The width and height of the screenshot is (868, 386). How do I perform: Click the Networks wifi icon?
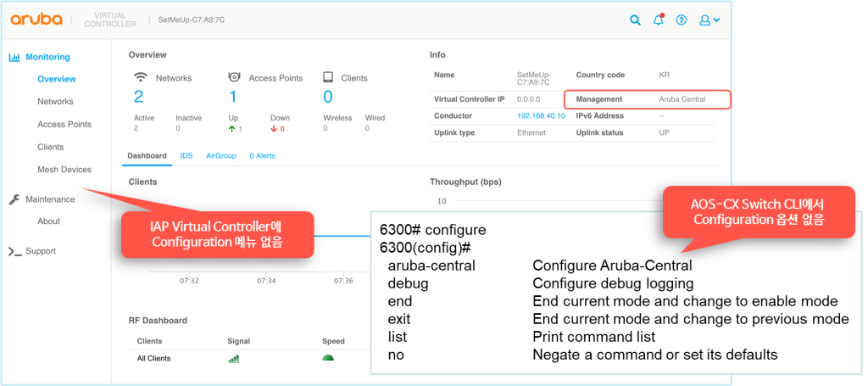[x=141, y=78]
